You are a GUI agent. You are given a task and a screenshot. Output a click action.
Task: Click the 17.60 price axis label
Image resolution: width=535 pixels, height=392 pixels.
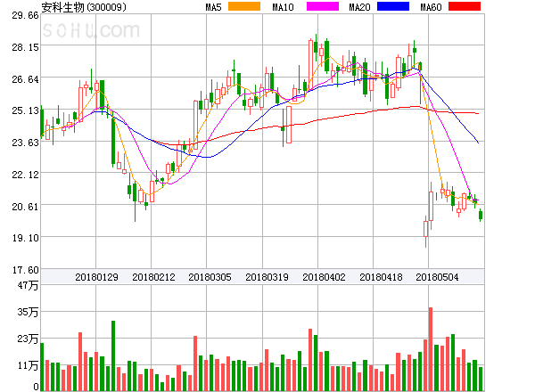(x=25, y=270)
